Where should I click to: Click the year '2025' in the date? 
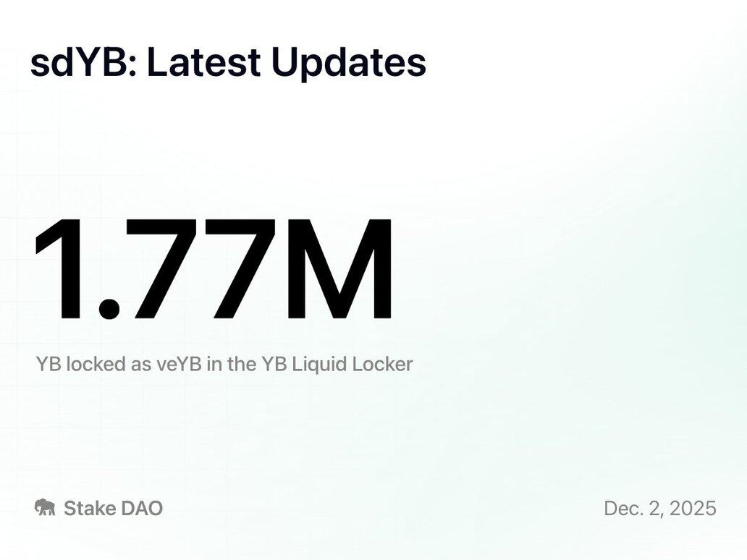(x=693, y=508)
